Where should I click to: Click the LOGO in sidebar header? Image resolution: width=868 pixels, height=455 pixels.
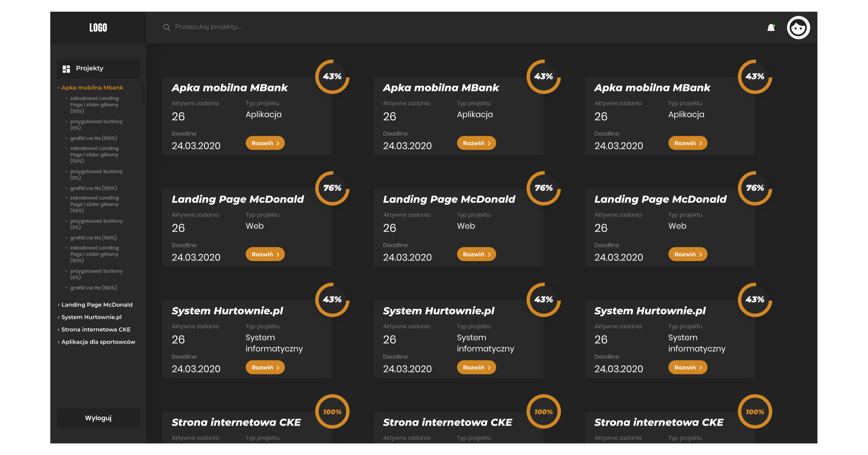tap(98, 28)
